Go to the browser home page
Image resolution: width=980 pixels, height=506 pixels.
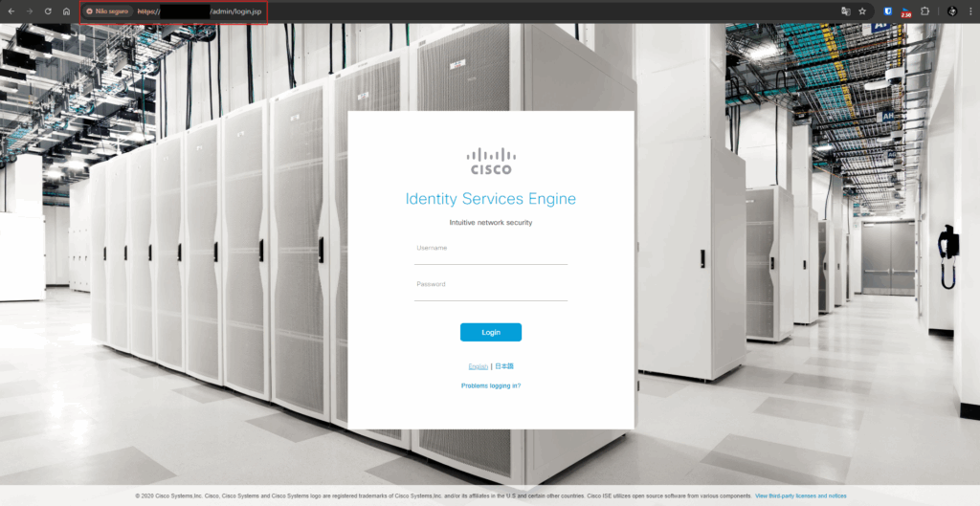point(66,11)
